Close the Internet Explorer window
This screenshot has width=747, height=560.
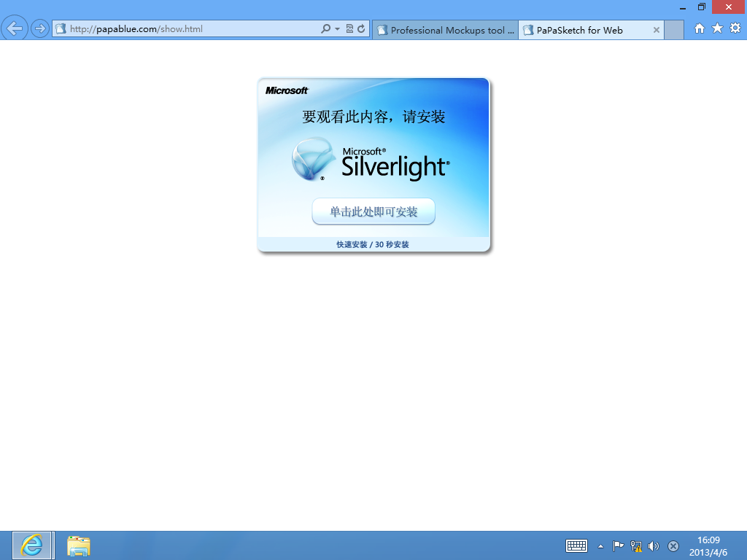[x=729, y=7]
